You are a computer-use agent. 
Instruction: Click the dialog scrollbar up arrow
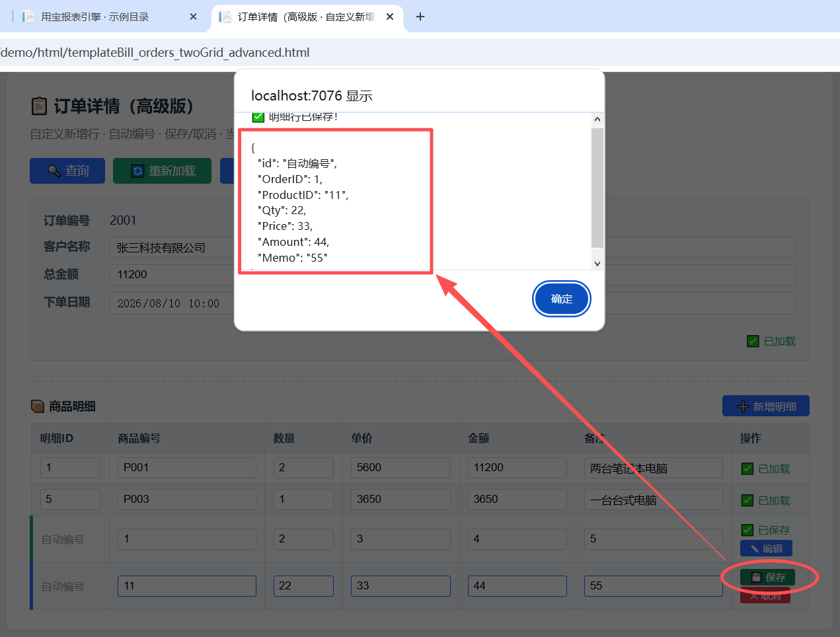pos(597,120)
